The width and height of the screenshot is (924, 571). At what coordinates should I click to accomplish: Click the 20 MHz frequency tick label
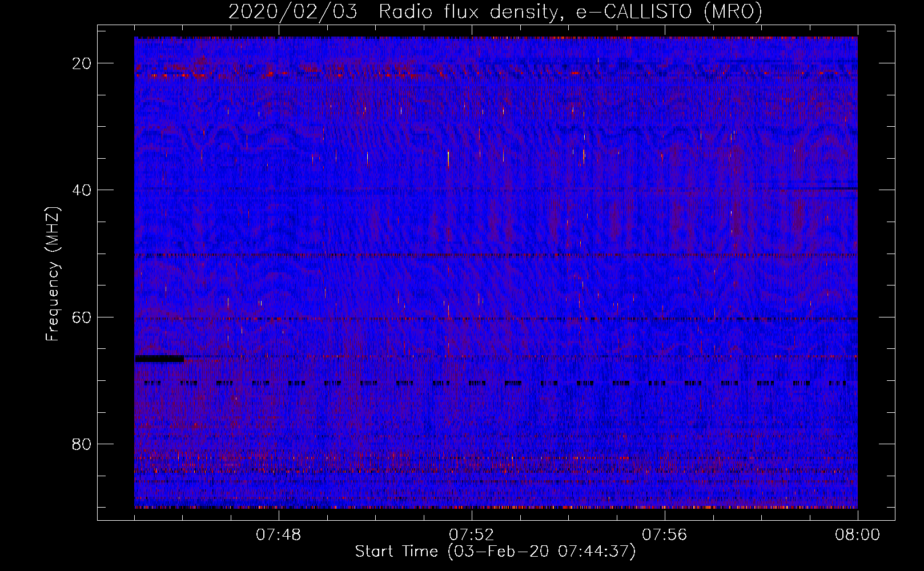tap(82, 63)
